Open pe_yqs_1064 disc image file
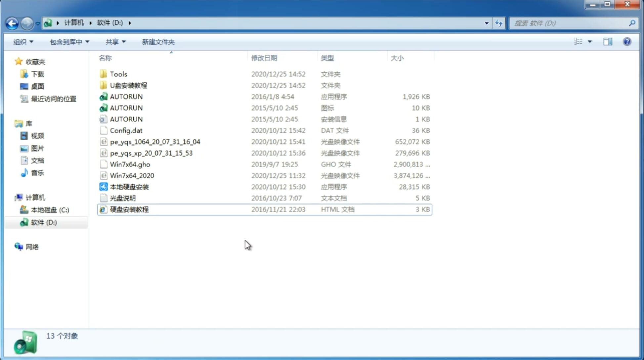The image size is (644, 360). (155, 142)
